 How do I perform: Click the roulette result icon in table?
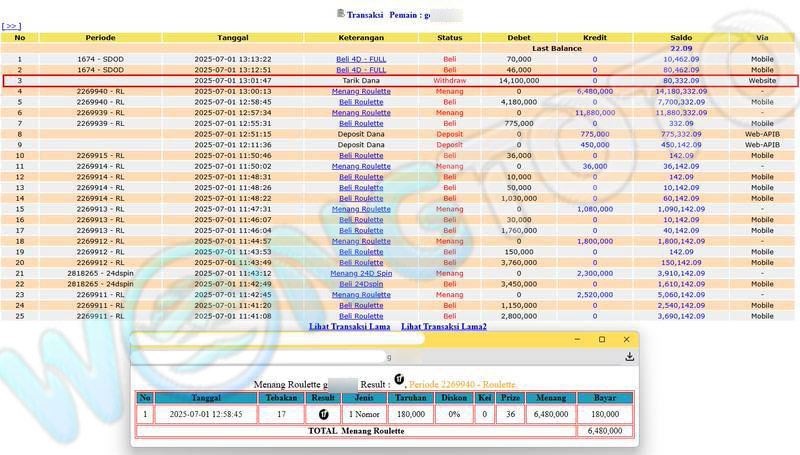tap(323, 413)
